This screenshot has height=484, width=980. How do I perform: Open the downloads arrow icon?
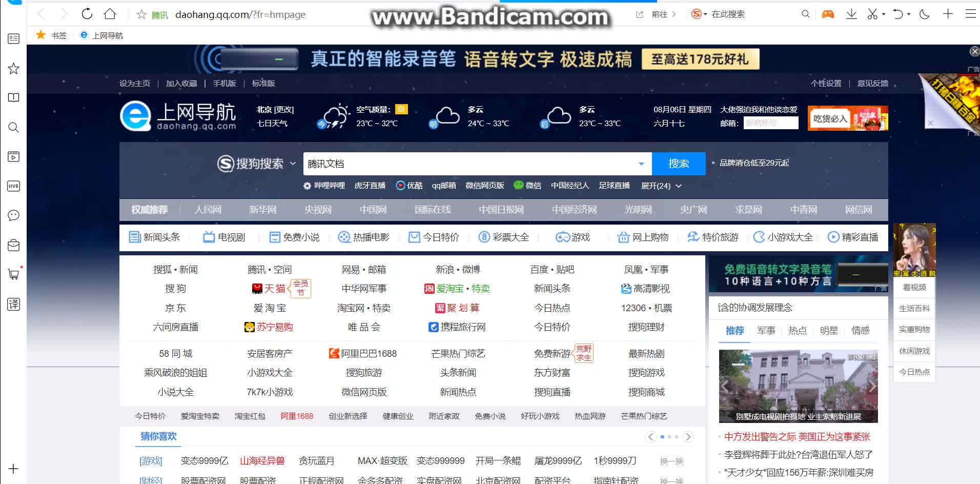click(x=851, y=14)
